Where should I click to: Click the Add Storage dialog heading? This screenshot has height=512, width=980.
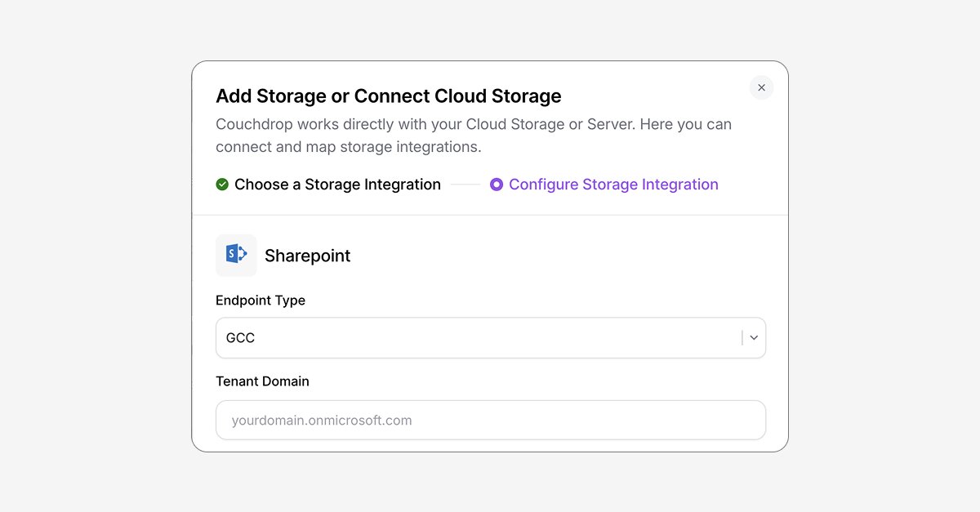point(389,96)
